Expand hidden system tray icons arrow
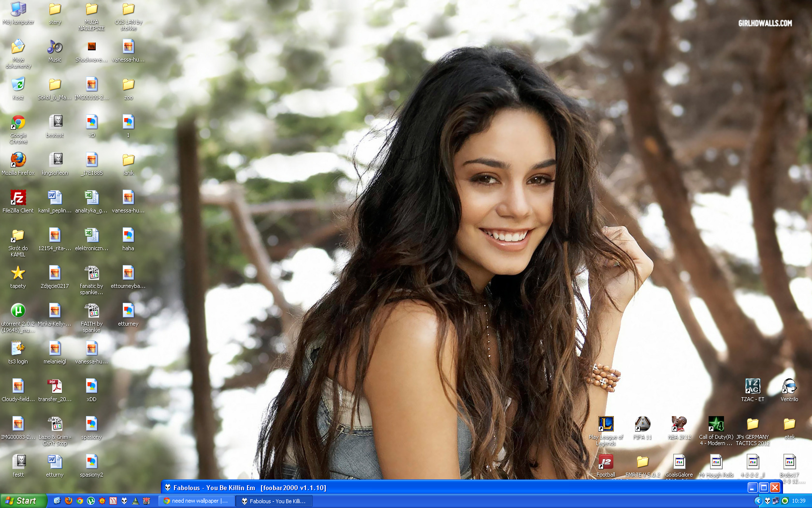812x508 pixels. 758,501
